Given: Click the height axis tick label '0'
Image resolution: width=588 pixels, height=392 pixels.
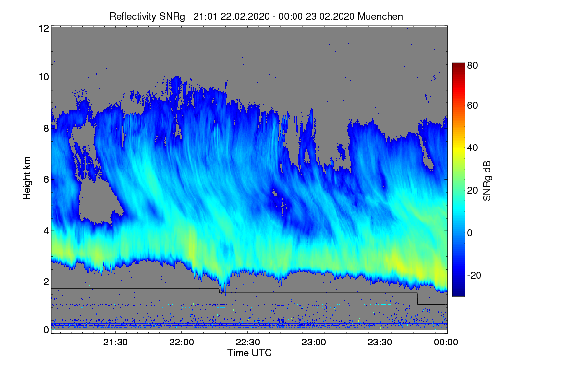Looking at the screenshot, I should [46, 330].
